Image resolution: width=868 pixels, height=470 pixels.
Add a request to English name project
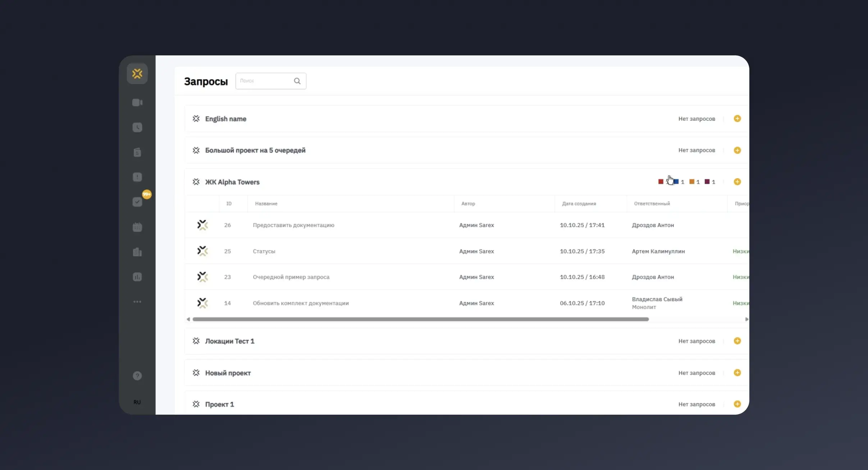point(737,119)
